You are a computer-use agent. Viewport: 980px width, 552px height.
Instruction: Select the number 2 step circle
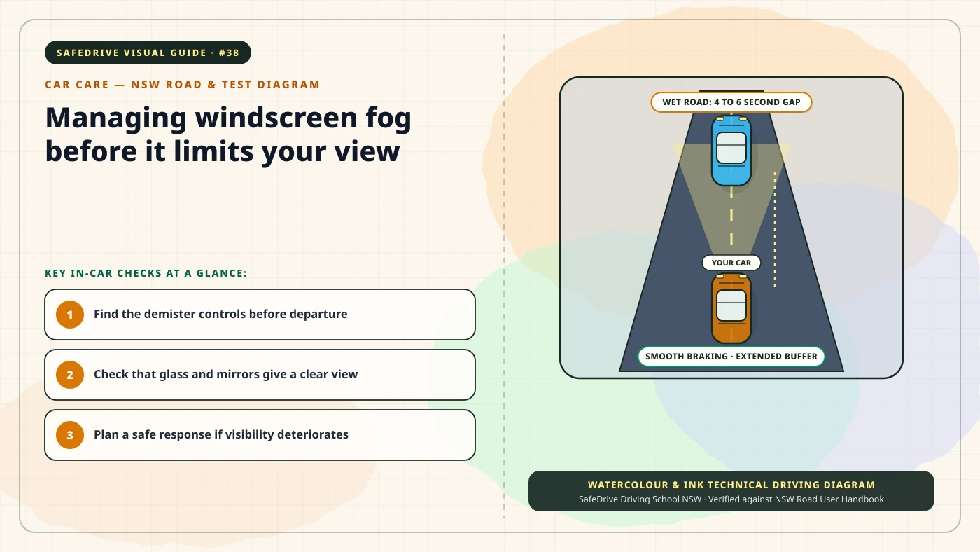coord(70,375)
